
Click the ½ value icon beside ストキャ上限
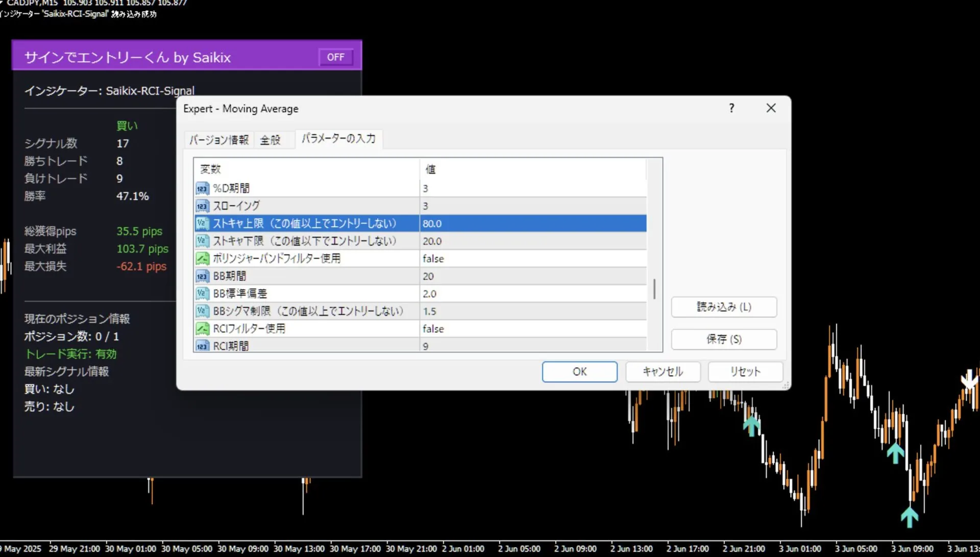point(202,223)
